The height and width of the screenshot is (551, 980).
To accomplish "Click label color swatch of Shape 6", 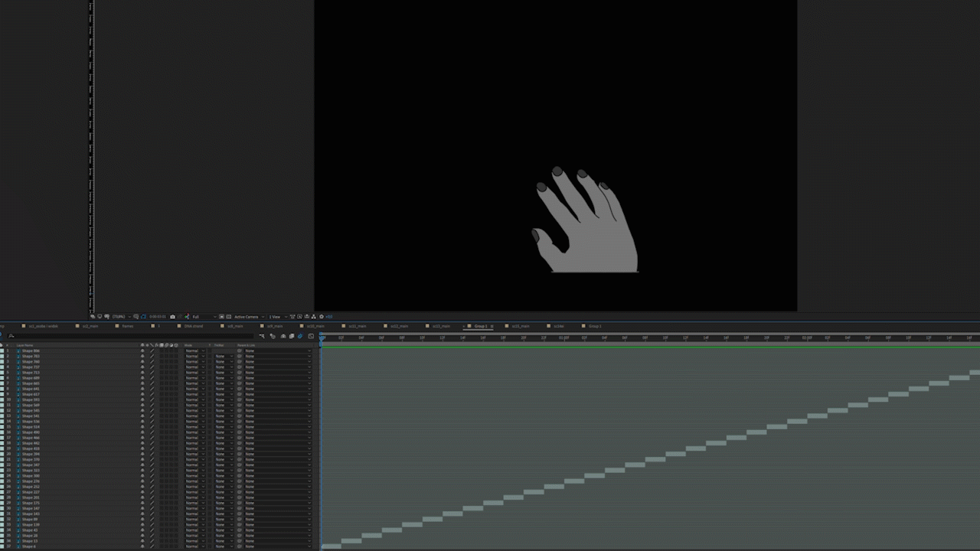I will coord(2,546).
